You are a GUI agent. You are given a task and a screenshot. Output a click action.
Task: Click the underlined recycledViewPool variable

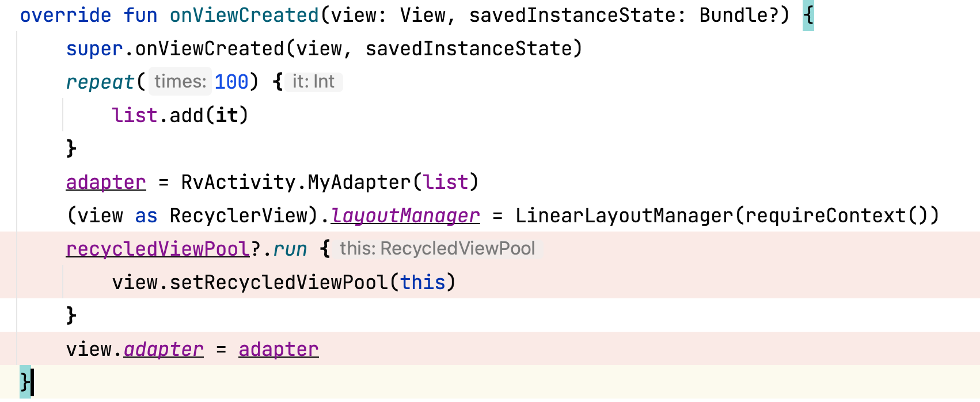pyautogui.click(x=158, y=249)
